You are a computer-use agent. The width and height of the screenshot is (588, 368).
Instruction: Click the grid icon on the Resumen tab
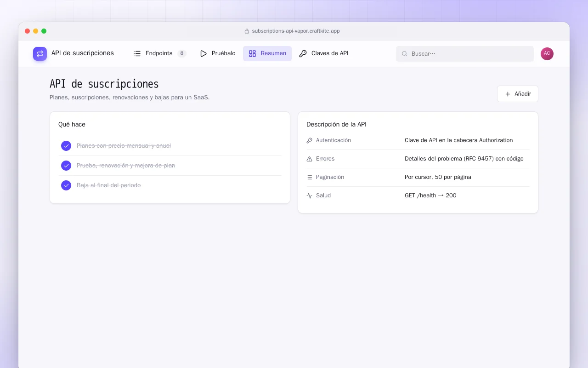pyautogui.click(x=252, y=53)
